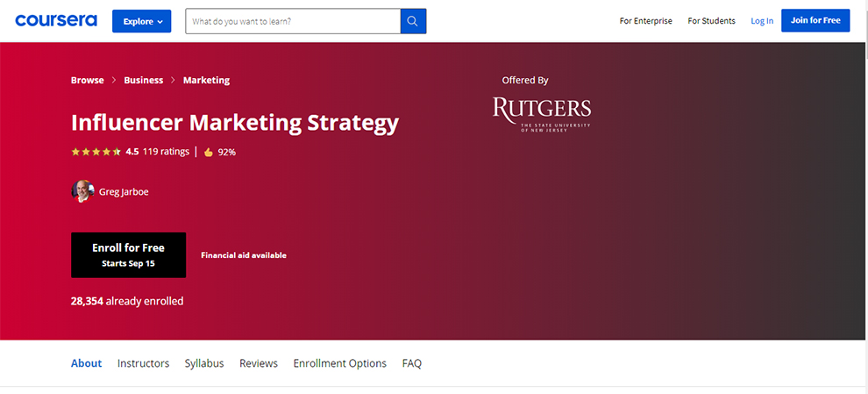Click the thumbs-up icon beside 92%
This screenshot has height=394, width=868.
(x=208, y=152)
